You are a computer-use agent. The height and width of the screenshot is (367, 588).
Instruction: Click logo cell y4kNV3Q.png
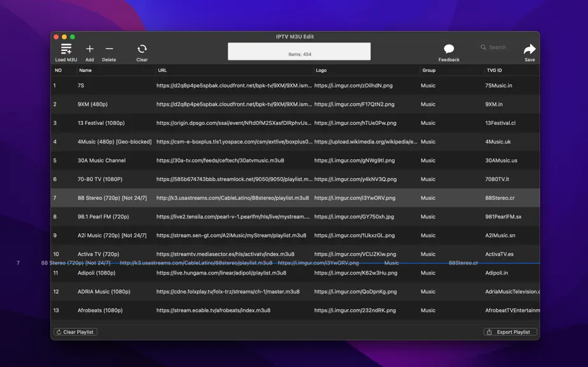[x=355, y=179]
